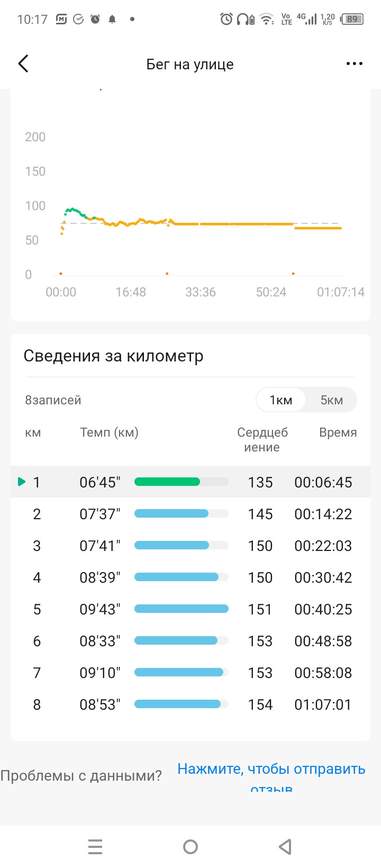Tap the Время column header
381x868 pixels.
click(x=338, y=432)
